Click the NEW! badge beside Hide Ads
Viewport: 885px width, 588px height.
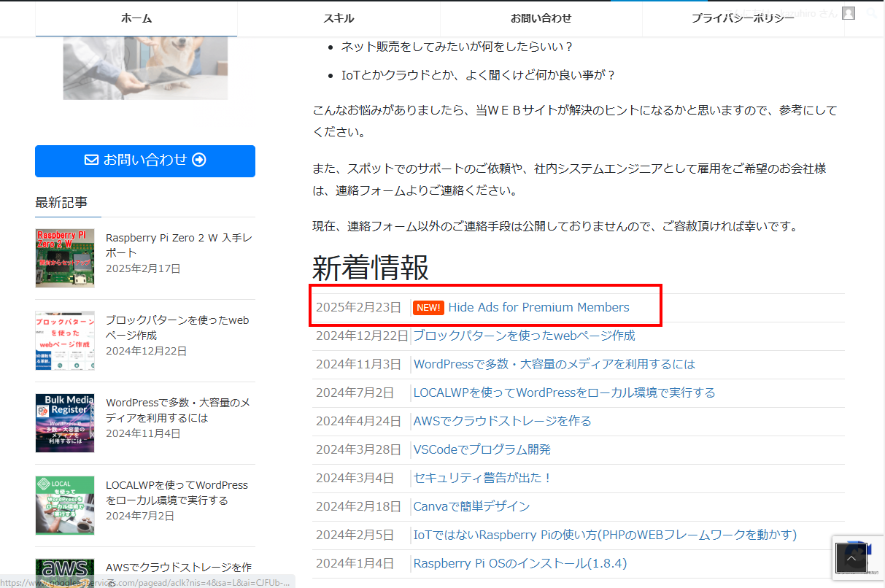click(x=428, y=308)
